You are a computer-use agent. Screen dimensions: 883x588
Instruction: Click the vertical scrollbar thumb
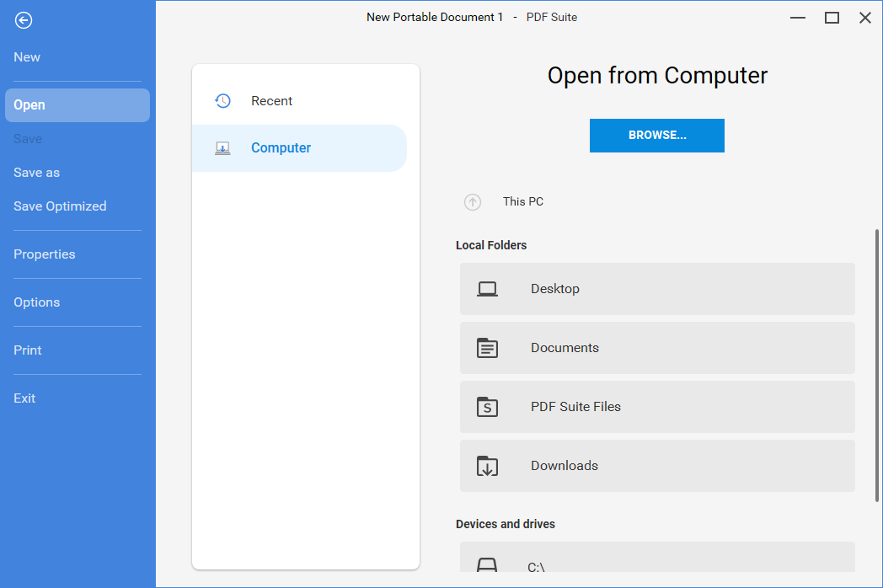(877, 365)
